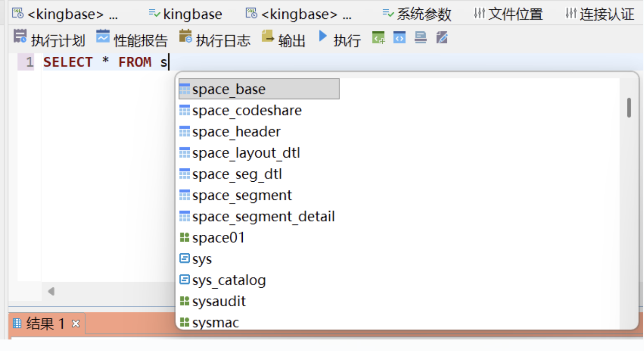Viewport: 644px width, 351px height.
Task: Click the editor's horizontal scroll left arrow
Action: pyautogui.click(x=51, y=291)
